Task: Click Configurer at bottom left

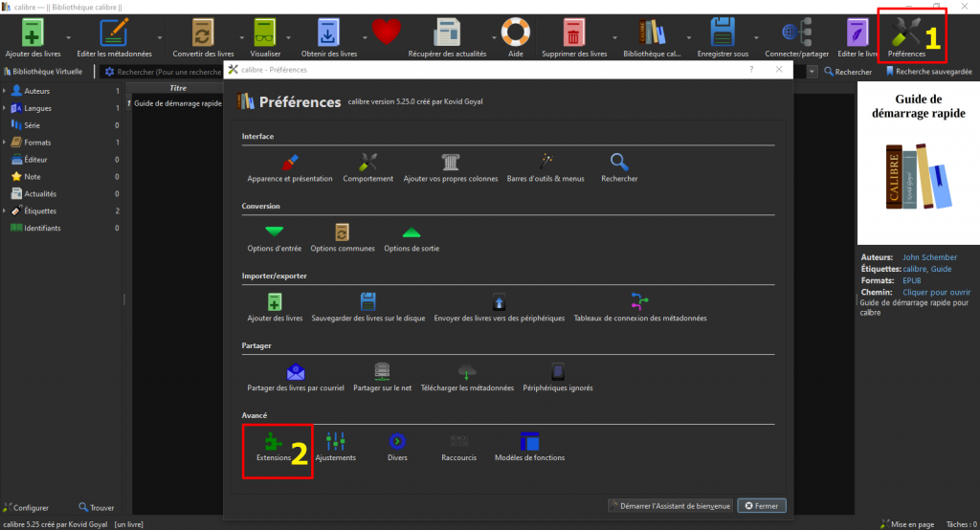Action: pyautogui.click(x=26, y=507)
